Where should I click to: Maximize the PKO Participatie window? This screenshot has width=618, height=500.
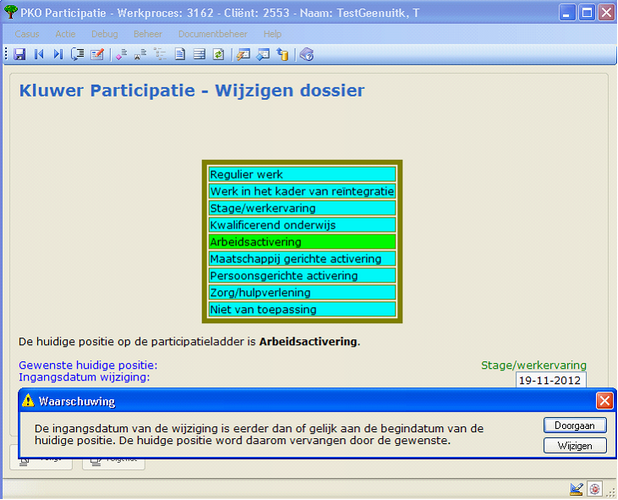coord(586,13)
